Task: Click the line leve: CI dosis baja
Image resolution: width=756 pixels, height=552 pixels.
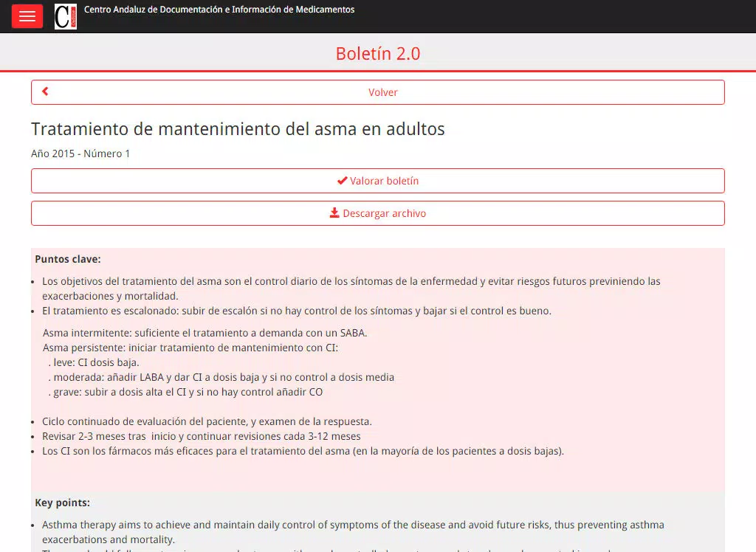Action: [94, 362]
